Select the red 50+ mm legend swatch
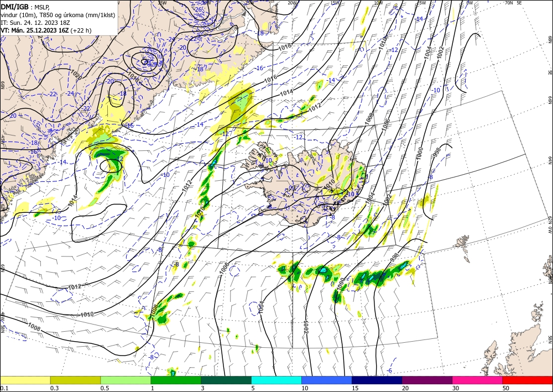The width and height of the screenshot is (553, 392). pyautogui.click(x=528, y=380)
